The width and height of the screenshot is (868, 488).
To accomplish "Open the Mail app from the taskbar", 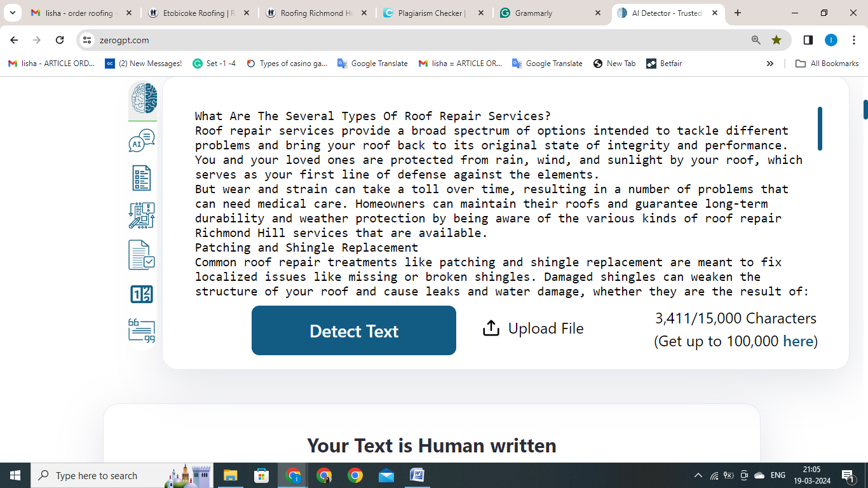I will click(x=386, y=475).
